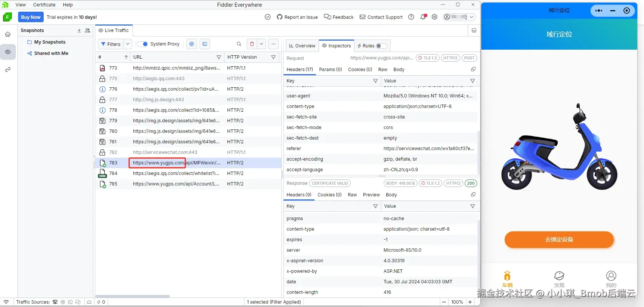This screenshot has width=644, height=307.
Task: Click the Feedback link
Action: pyautogui.click(x=339, y=17)
